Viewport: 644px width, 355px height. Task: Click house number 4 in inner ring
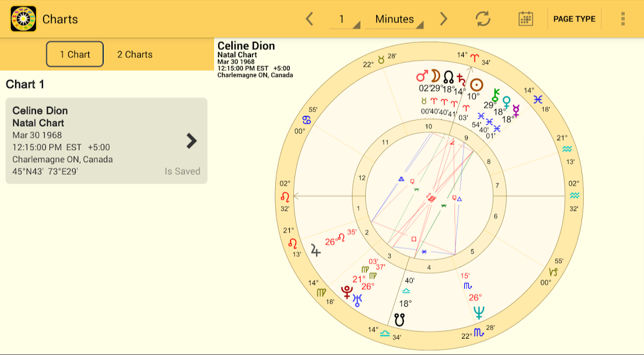point(429,267)
